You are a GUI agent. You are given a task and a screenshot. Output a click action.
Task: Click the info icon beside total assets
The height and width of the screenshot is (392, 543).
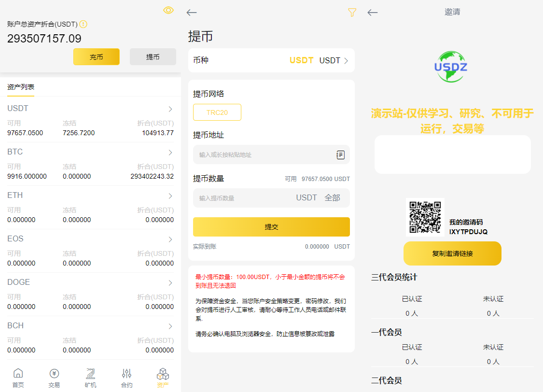[x=83, y=24]
